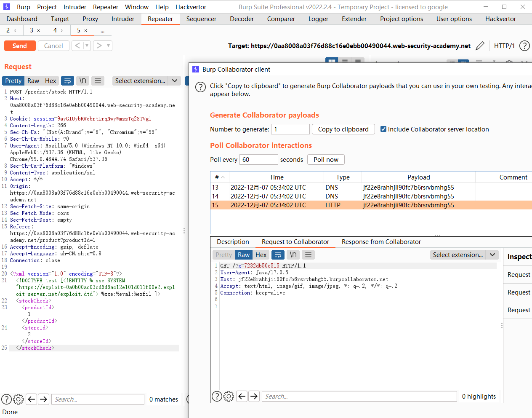The height and width of the screenshot is (418, 532).
Task: Uncheck Include Collaborator server location
Action: [x=383, y=129]
